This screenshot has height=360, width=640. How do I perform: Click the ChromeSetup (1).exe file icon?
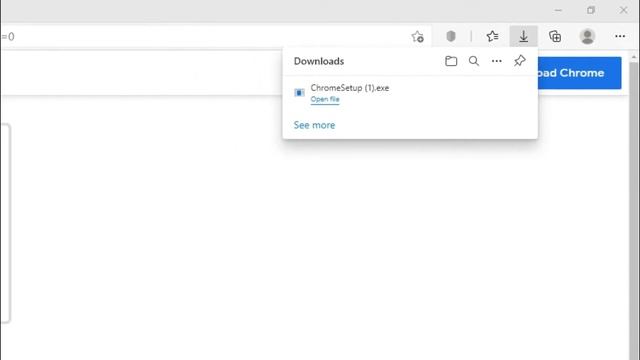pyautogui.click(x=299, y=93)
